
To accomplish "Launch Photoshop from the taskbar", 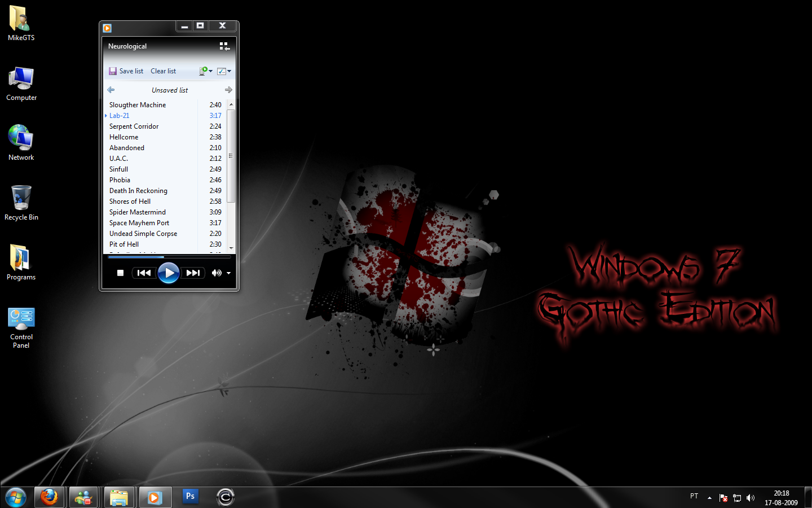I will 190,497.
